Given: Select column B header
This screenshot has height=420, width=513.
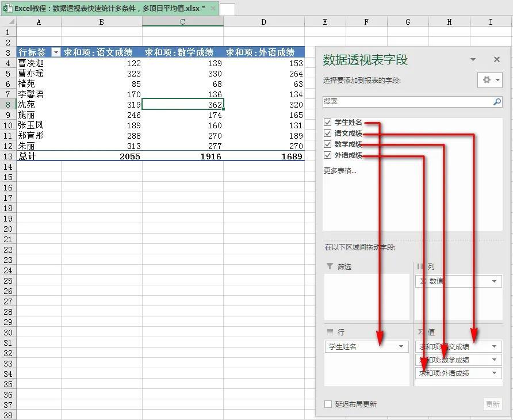Looking at the screenshot, I should click(101, 22).
